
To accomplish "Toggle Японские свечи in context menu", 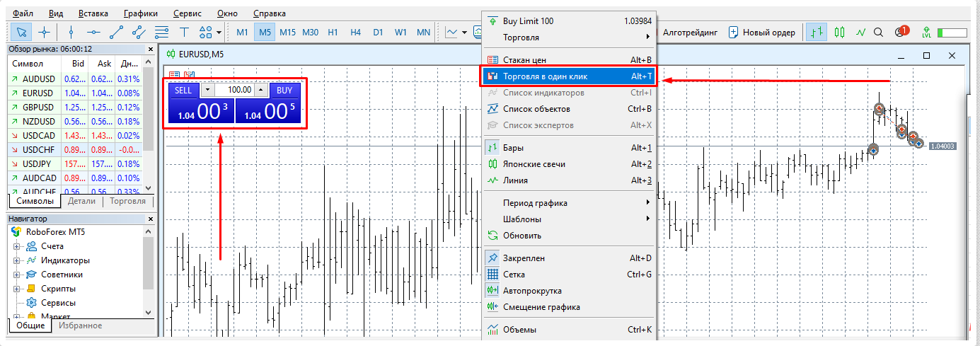I will [569, 164].
